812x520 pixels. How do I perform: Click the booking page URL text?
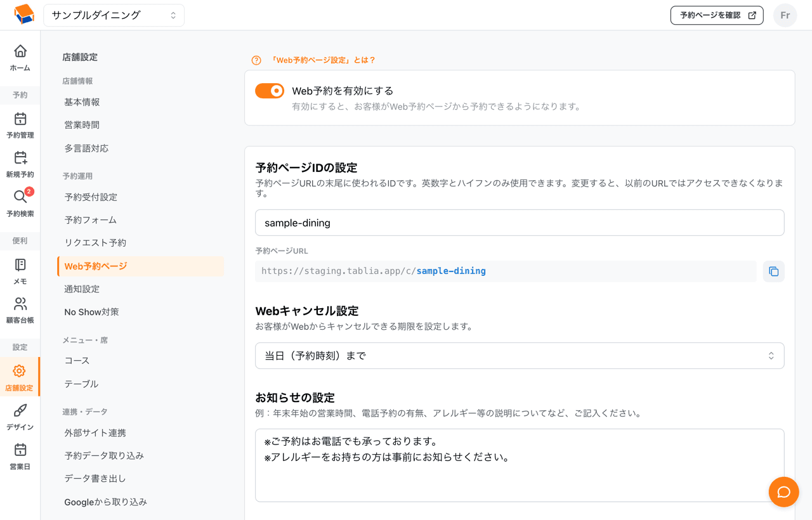(x=374, y=271)
